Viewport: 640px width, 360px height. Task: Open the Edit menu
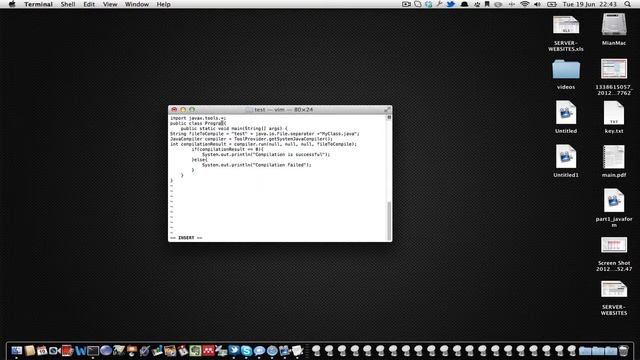89,4
